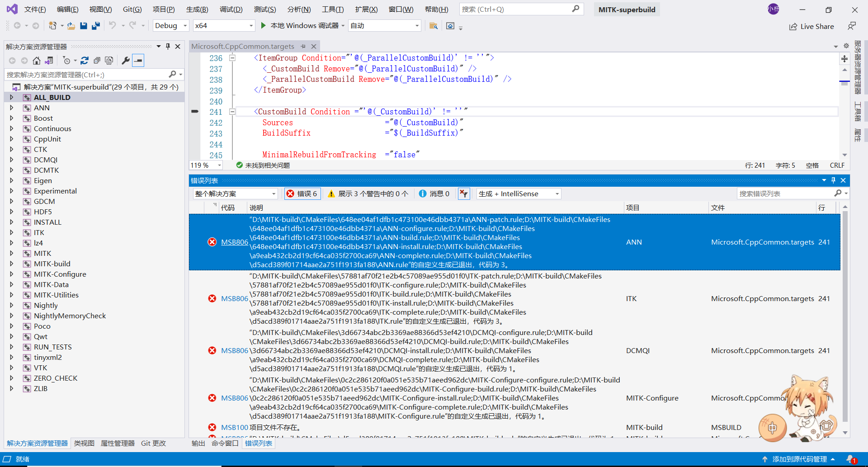Collapse all nodes in Solution Explorer
Screen dimensions: 868x467
(x=97, y=61)
